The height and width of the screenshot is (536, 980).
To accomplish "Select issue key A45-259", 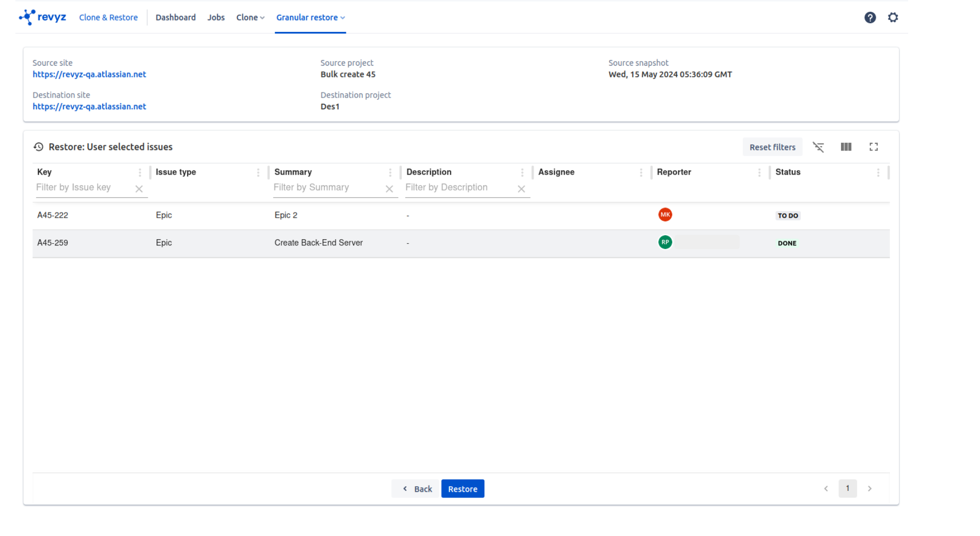I will tap(52, 243).
